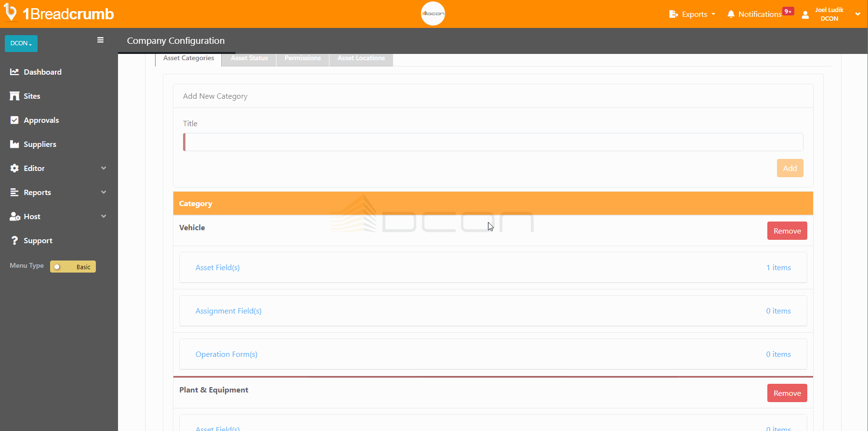Image resolution: width=868 pixels, height=431 pixels.
Task: Click the Suppliers factory icon
Action: (14, 144)
